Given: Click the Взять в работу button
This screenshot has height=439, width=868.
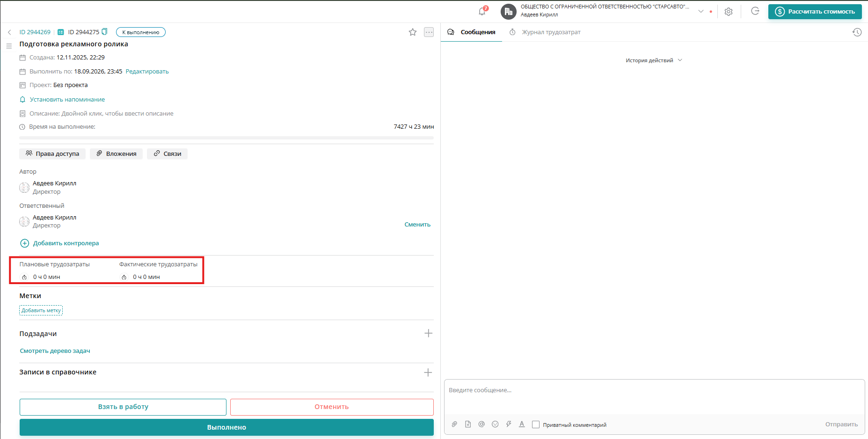Looking at the screenshot, I should 123,407.
